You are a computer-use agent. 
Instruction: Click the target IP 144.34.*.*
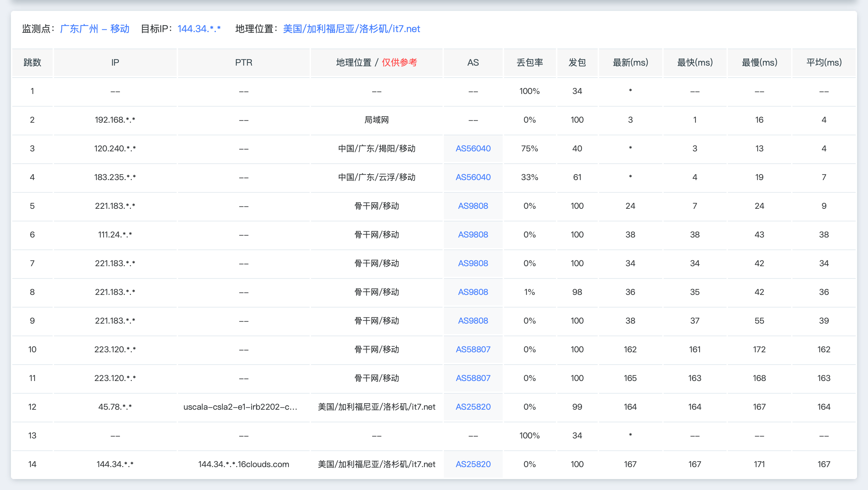(x=199, y=29)
